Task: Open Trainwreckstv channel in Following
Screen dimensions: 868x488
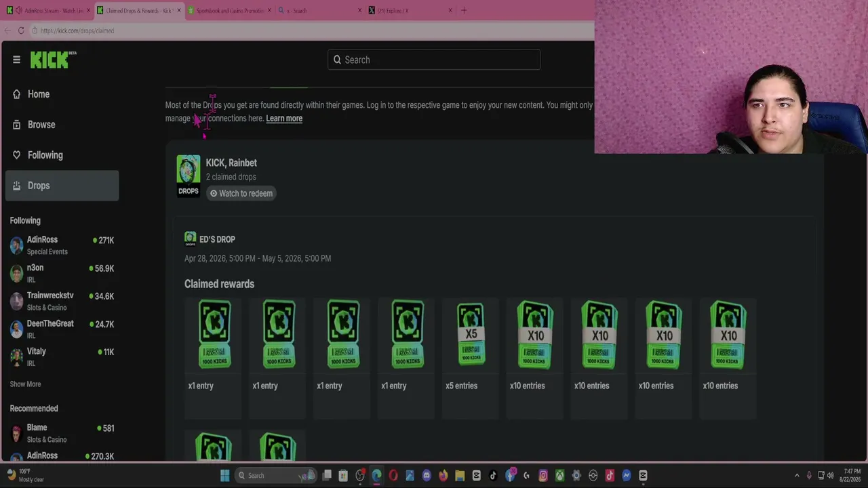Action: coord(62,301)
